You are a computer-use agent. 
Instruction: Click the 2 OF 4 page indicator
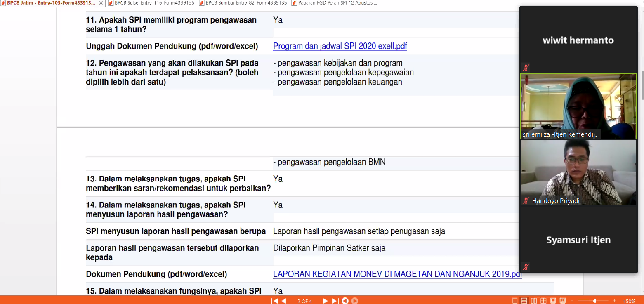pyautogui.click(x=304, y=301)
